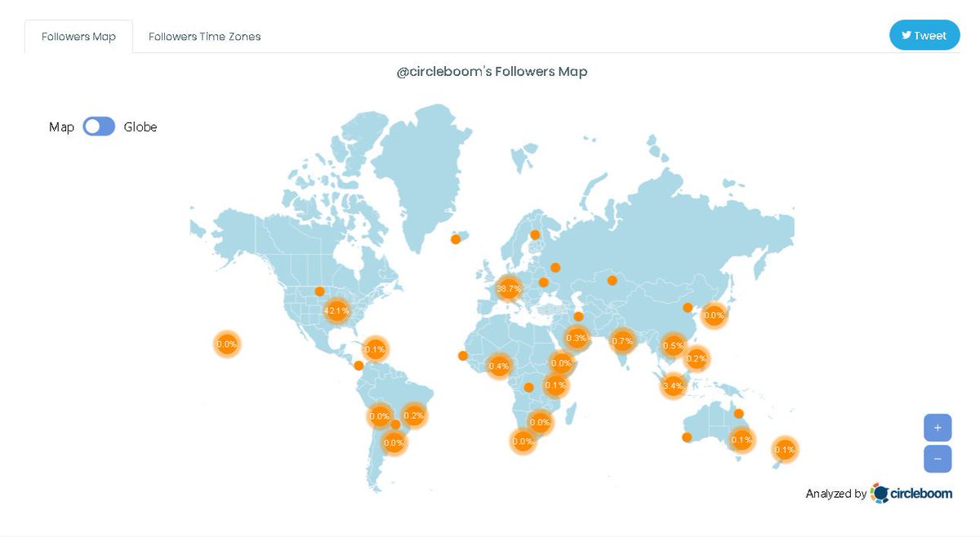Image resolution: width=980 pixels, height=537 pixels.
Task: Open the circleboom logo link
Action: 911,493
